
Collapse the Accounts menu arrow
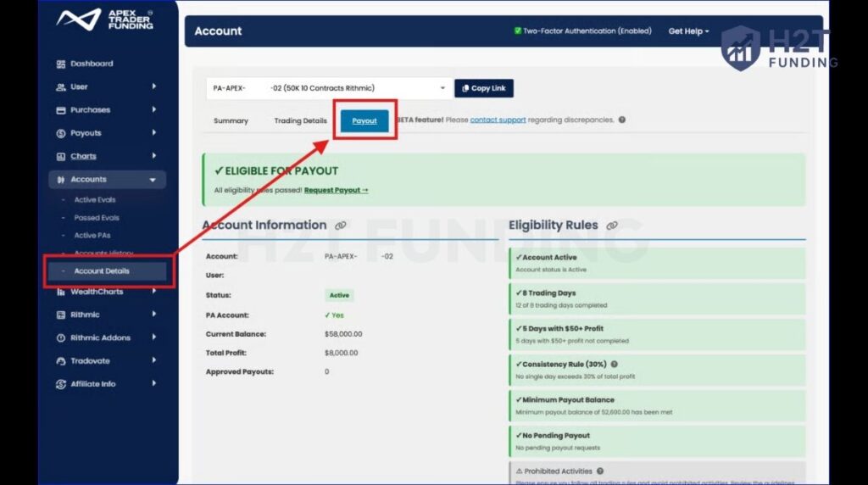[153, 180]
